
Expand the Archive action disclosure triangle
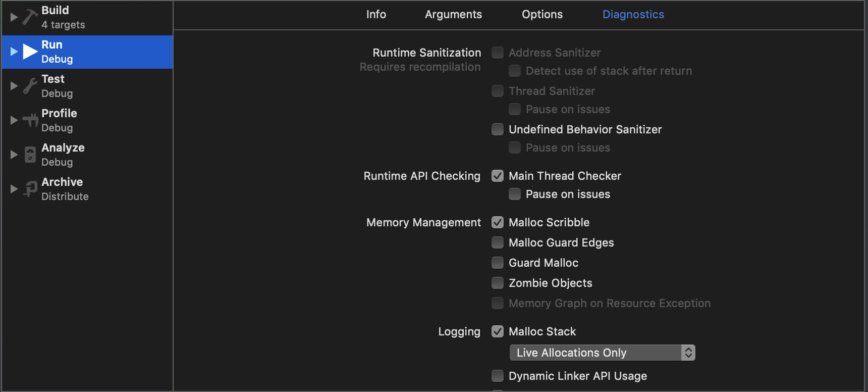(x=14, y=189)
